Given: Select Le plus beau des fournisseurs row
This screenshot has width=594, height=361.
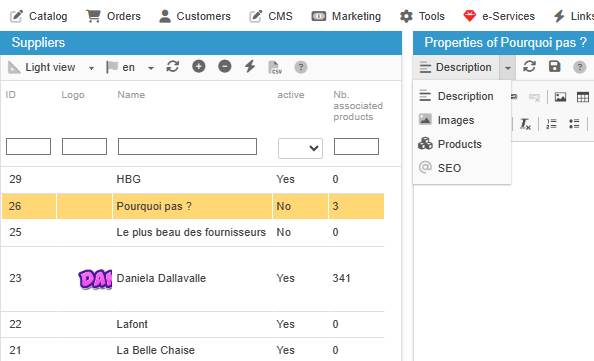Looking at the screenshot, I should pos(193,232).
